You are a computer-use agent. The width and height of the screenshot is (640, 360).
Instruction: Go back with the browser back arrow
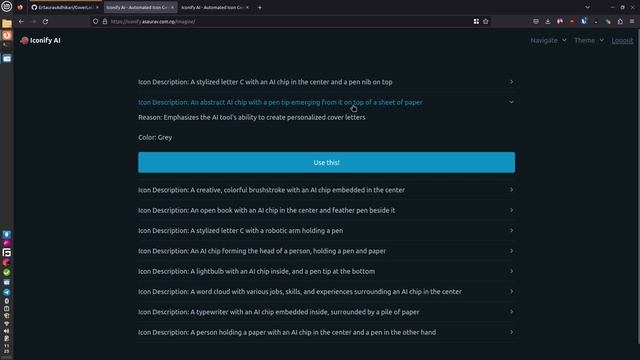(x=21, y=22)
